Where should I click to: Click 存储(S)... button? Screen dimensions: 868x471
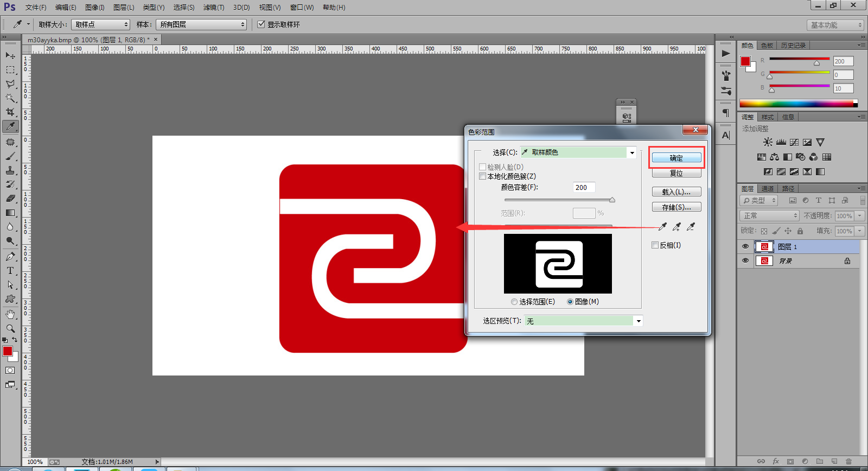pyautogui.click(x=676, y=207)
